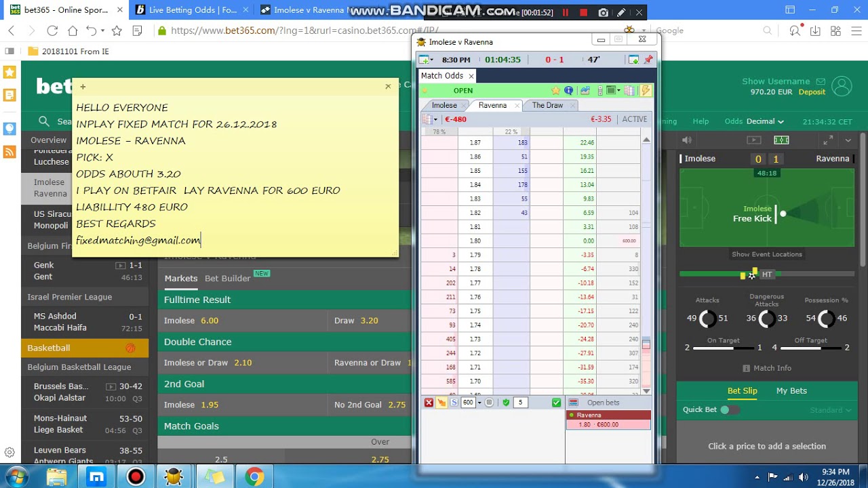Click the browser extensions grid icon
This screenshot has width=868, height=488.
[x=835, y=30]
